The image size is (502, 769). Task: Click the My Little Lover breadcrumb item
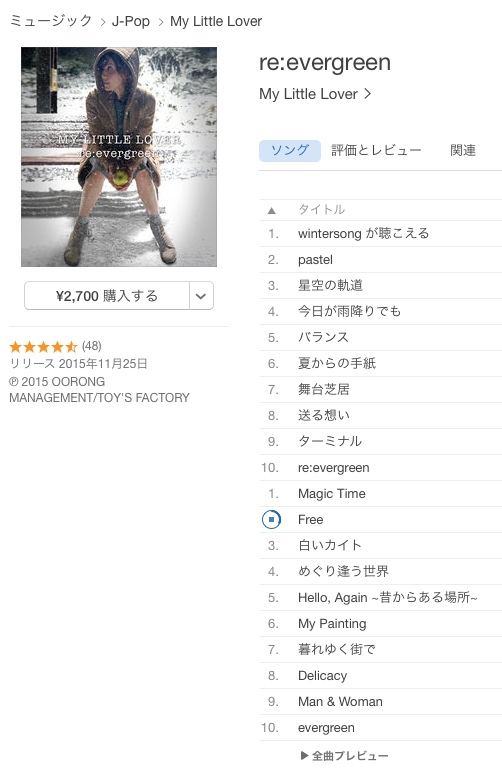pyautogui.click(x=216, y=21)
